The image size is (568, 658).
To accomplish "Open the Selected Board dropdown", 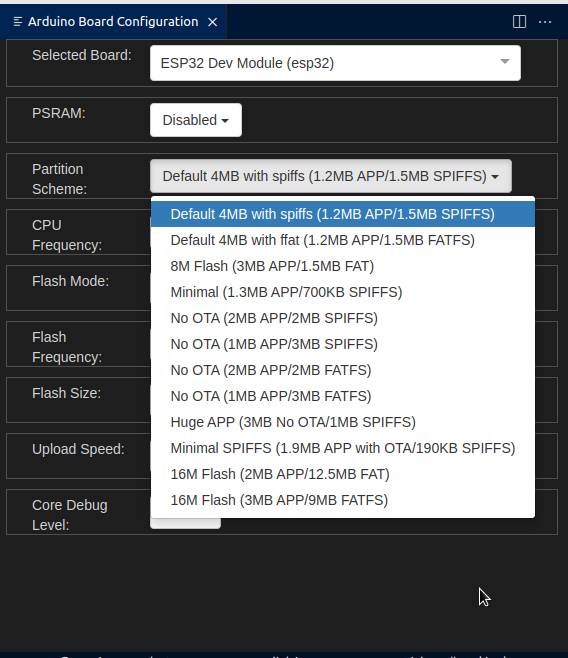I will [x=335, y=63].
